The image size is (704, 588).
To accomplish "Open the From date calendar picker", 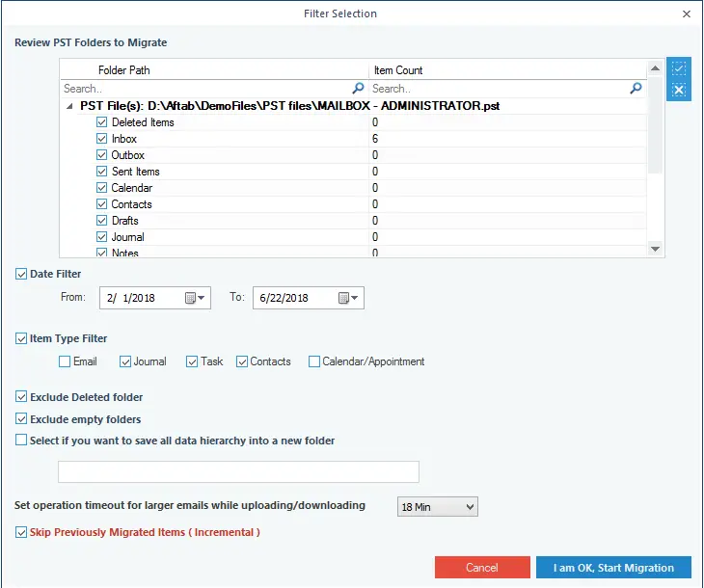I will [196, 298].
